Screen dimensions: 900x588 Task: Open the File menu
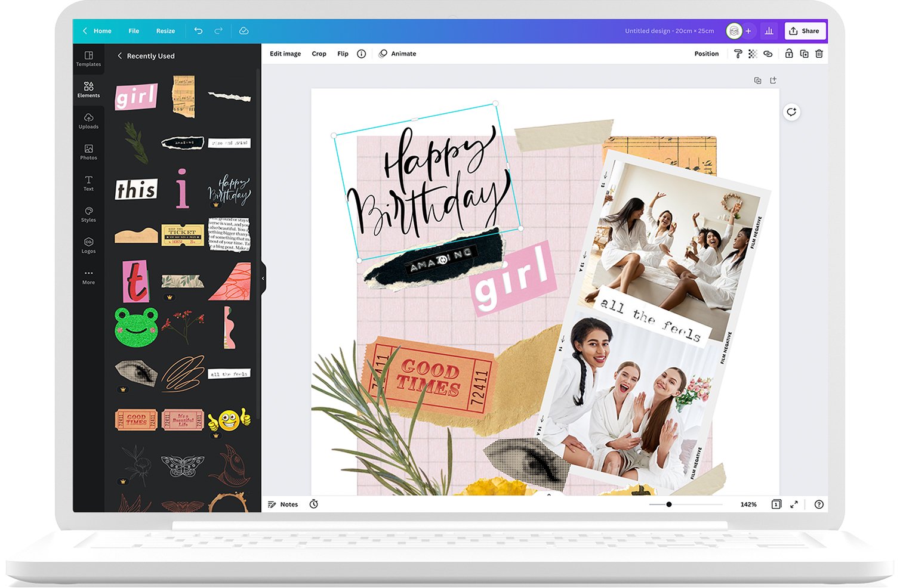click(134, 30)
